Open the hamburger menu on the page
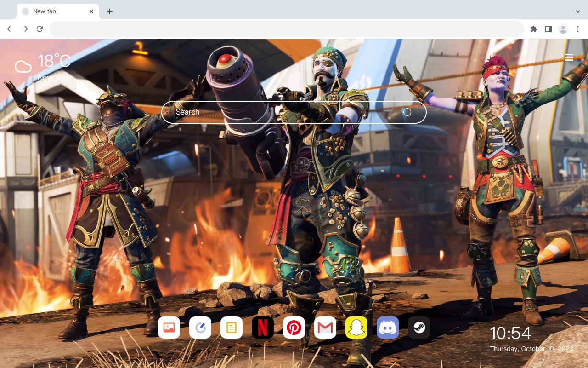This screenshot has height=368, width=588. pyautogui.click(x=569, y=57)
